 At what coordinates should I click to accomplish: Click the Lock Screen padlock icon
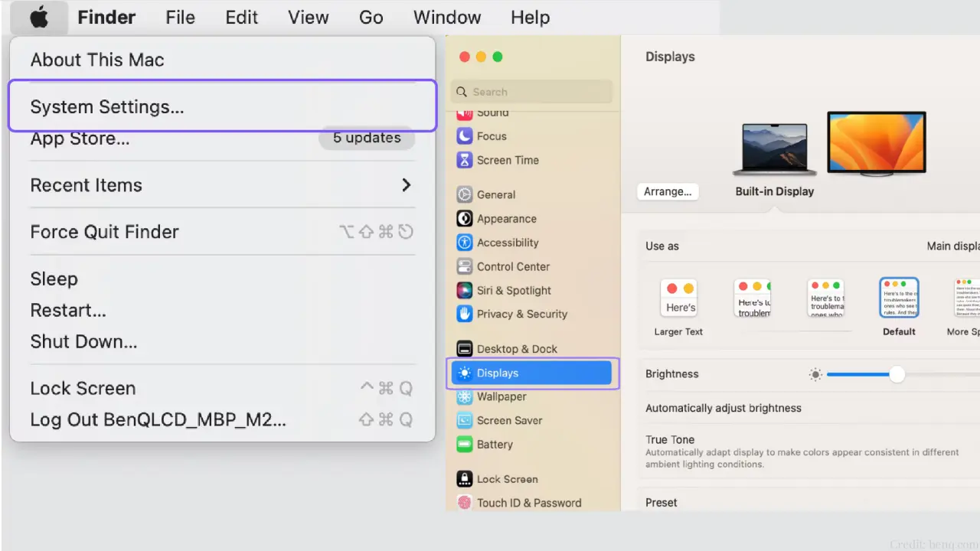(464, 479)
